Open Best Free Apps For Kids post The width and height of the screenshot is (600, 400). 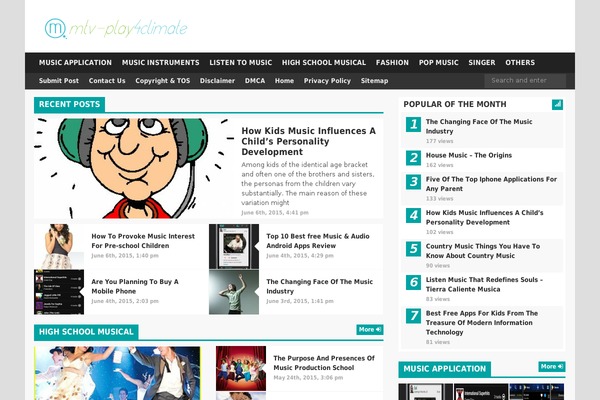(482, 323)
